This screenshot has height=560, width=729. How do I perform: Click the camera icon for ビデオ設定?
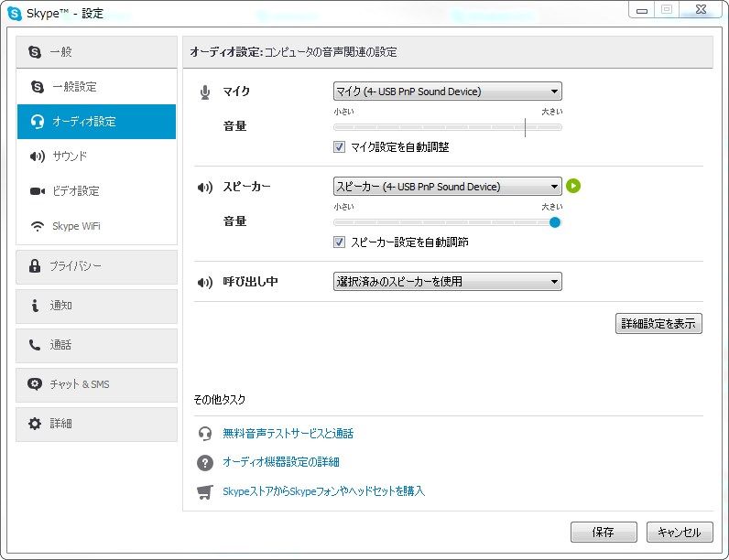pos(38,191)
